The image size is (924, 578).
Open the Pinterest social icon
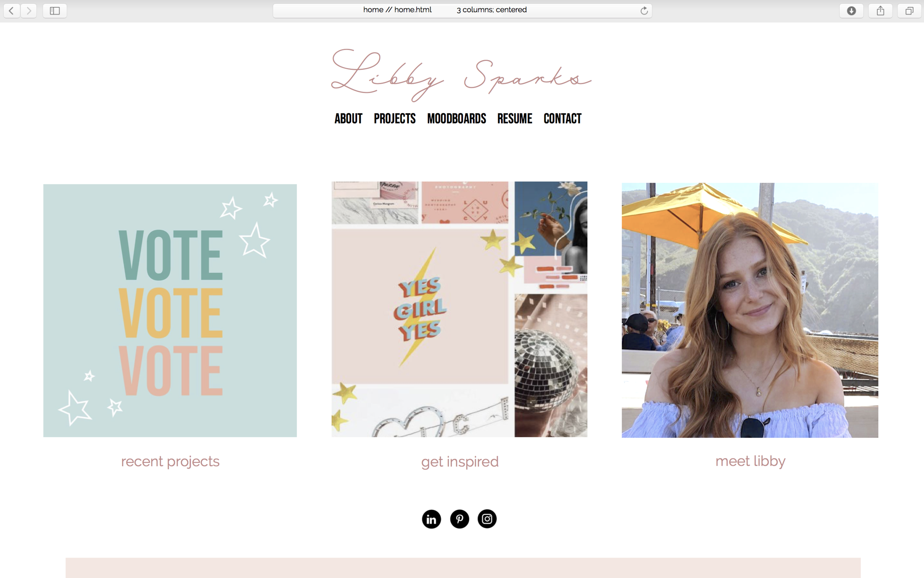click(459, 519)
